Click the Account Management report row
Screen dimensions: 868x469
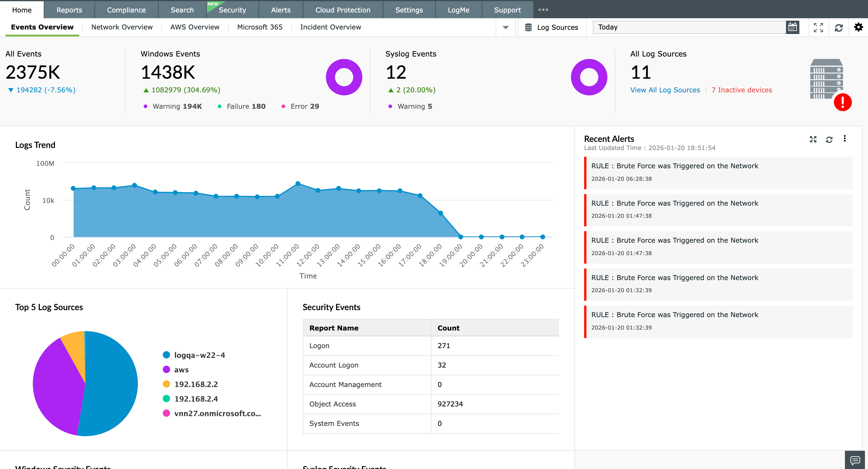[x=431, y=385]
